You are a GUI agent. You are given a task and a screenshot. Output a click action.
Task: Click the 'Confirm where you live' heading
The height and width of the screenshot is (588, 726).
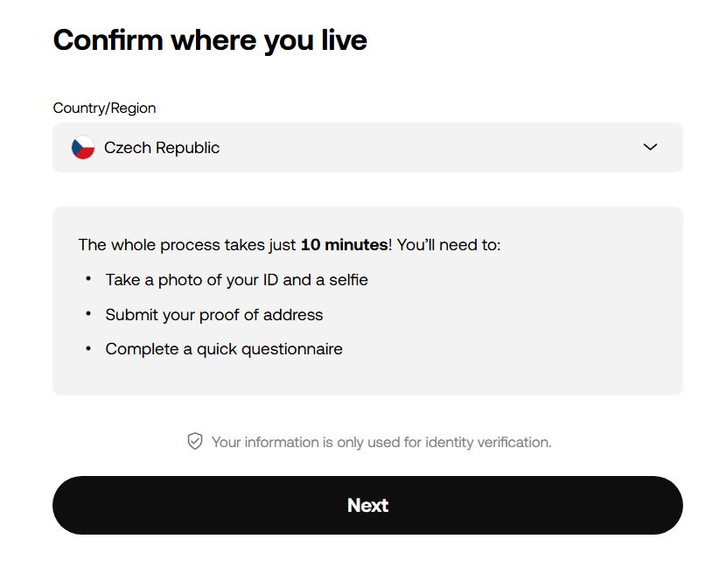pyautogui.click(x=210, y=41)
